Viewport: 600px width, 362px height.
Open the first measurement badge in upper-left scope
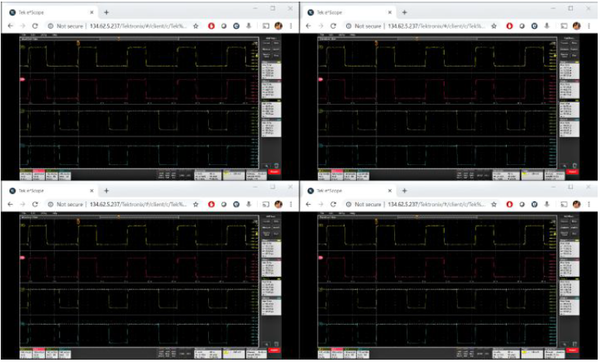(x=271, y=70)
